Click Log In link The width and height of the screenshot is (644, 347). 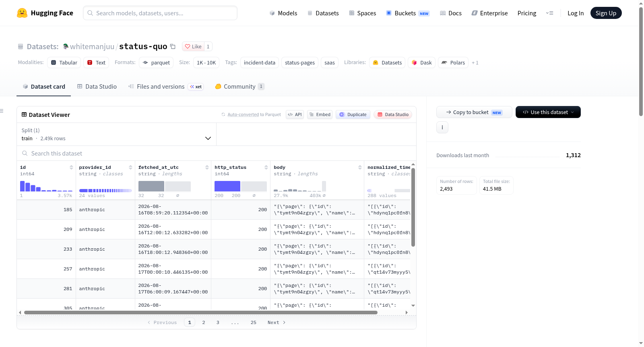pos(576,13)
